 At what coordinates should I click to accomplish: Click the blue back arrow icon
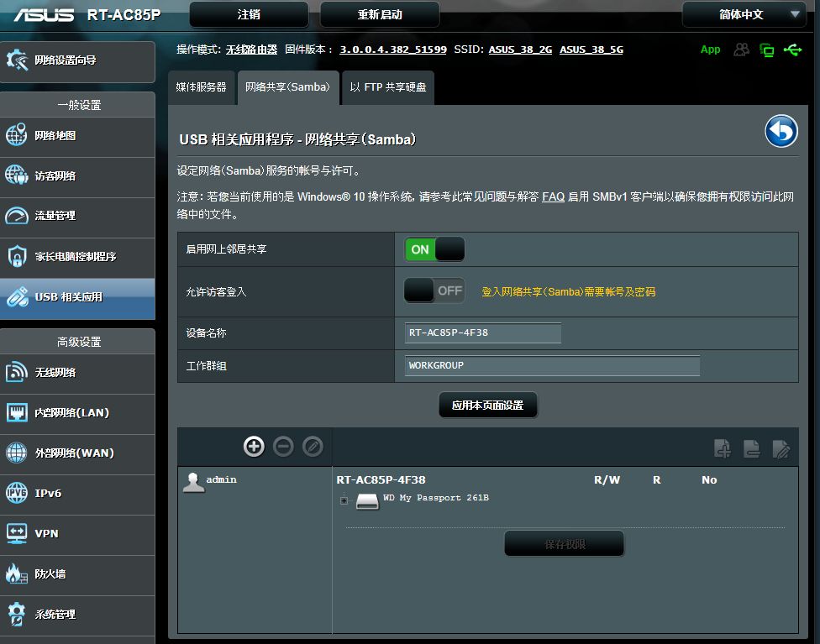(x=781, y=131)
